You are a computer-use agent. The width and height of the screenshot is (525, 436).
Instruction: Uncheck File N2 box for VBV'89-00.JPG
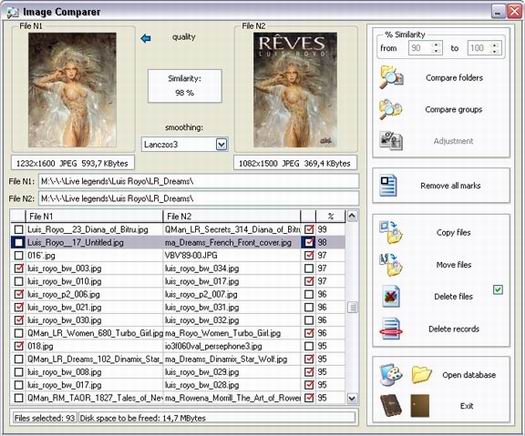[x=309, y=255]
